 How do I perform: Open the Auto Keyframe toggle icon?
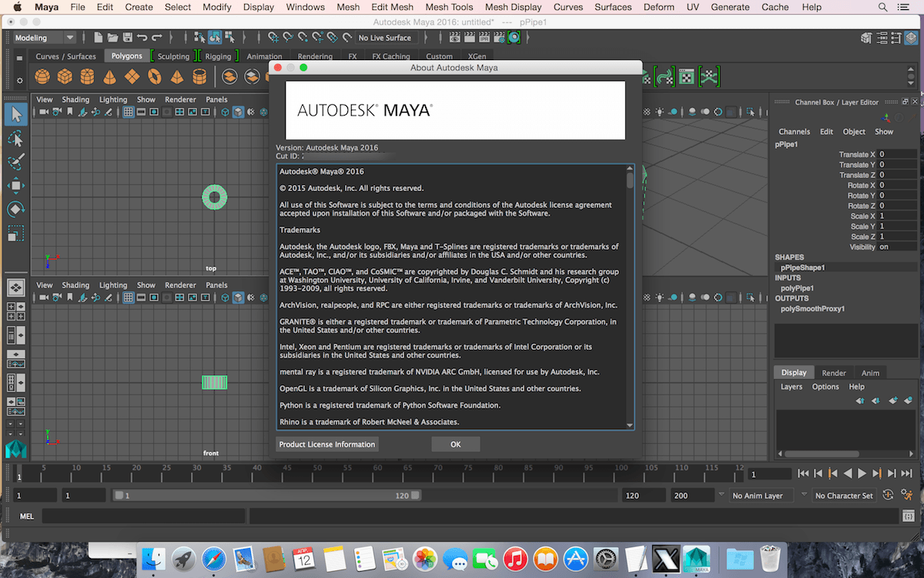click(888, 496)
